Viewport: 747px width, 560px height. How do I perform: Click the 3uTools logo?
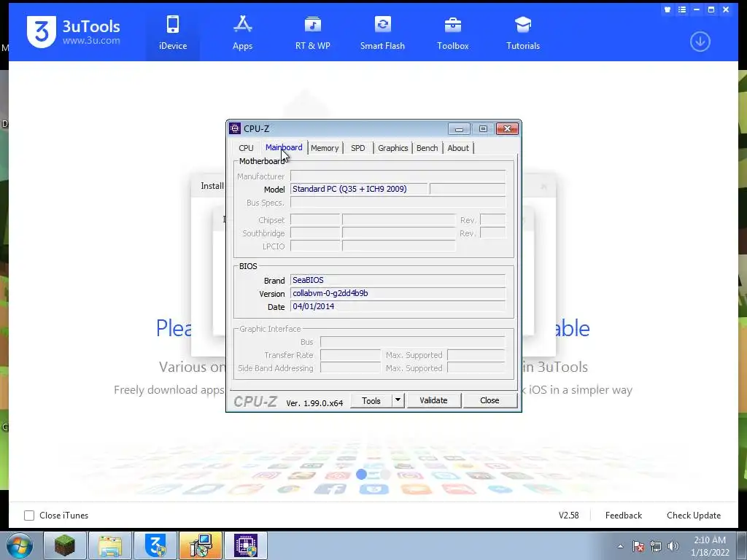point(74,32)
